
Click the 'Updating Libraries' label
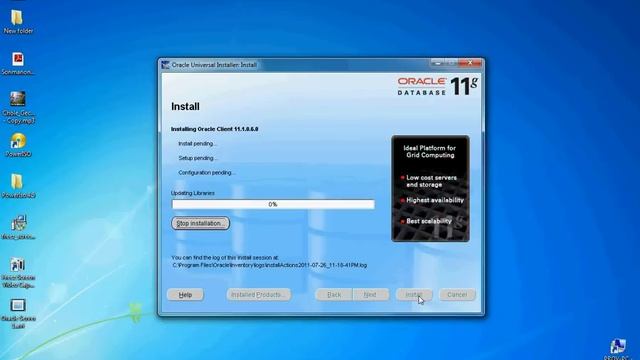coord(193,193)
